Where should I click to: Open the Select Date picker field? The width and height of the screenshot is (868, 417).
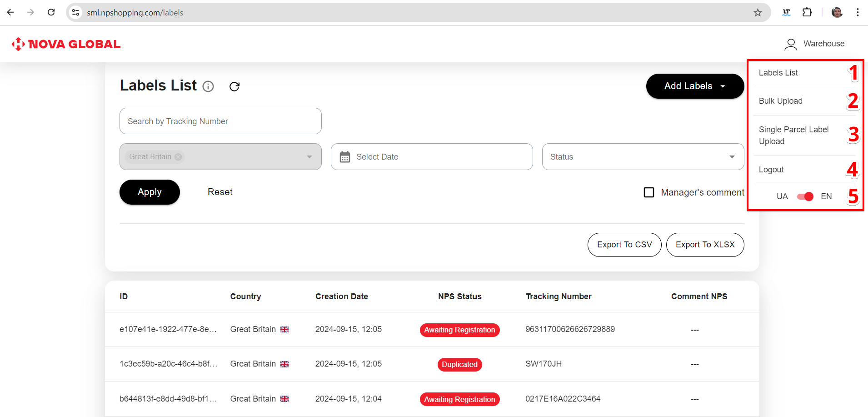tap(432, 157)
